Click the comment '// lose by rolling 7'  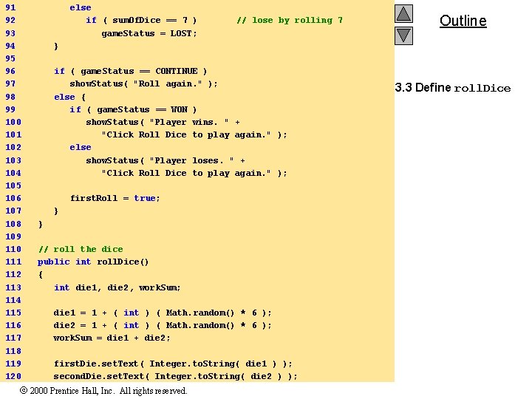coord(290,21)
